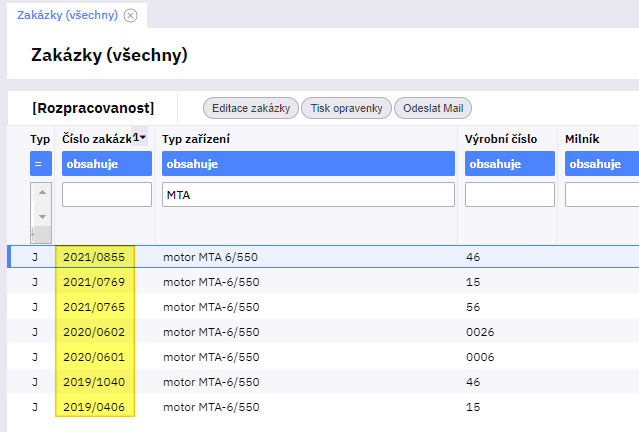639x432 pixels.
Task: Click up arrow in Typ filter list
Action: click(41, 194)
